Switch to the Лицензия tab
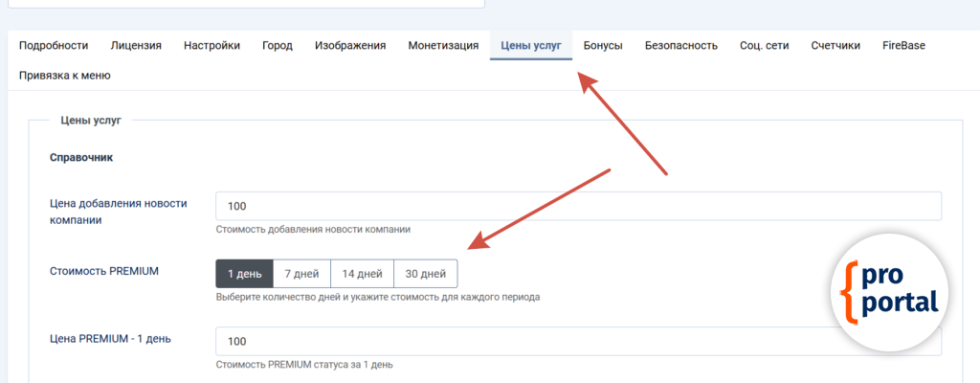Screen dimensions: 980x383 136,45
